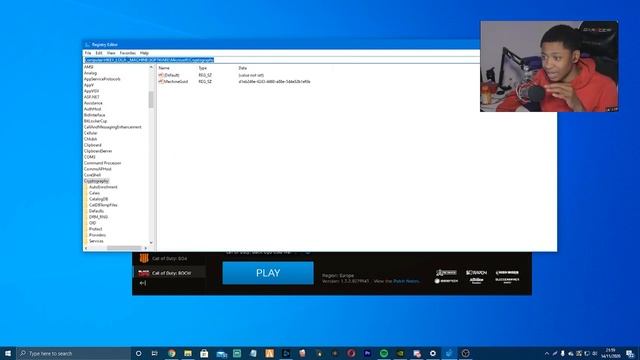The image size is (640, 360).
Task: Select the Clipboard registry key
Action: 93,145
